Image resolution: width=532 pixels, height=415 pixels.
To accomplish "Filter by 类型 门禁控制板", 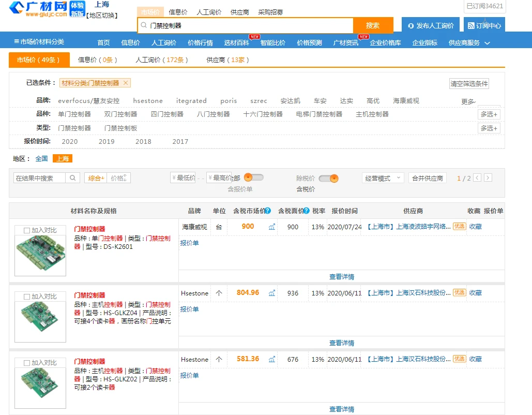I will pyautogui.click(x=120, y=128).
